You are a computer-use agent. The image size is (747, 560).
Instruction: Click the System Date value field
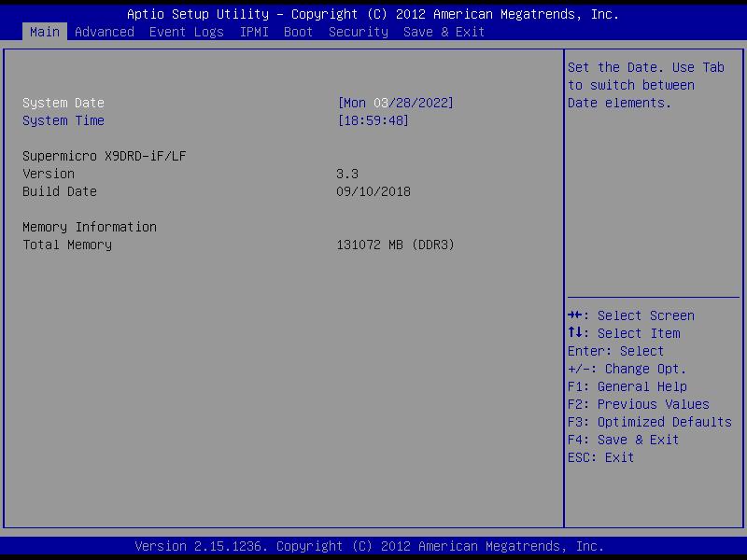pyautogui.click(x=395, y=103)
